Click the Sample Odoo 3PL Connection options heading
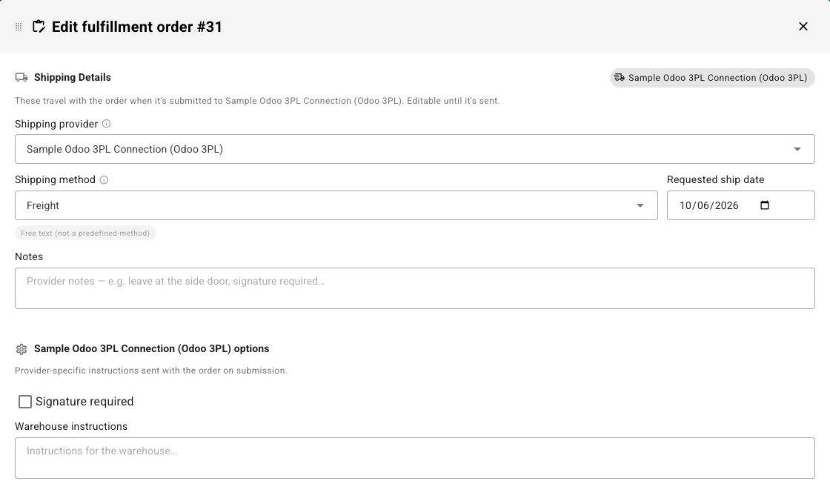 tap(151, 349)
